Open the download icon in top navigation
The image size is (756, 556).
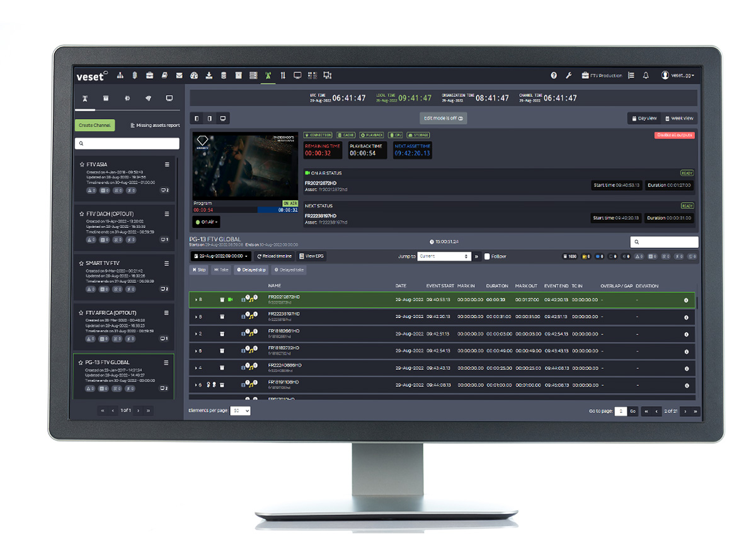click(x=209, y=76)
